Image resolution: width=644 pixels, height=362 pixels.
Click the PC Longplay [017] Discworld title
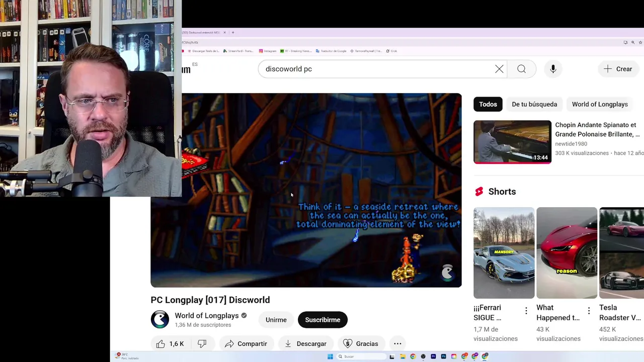pyautogui.click(x=210, y=300)
